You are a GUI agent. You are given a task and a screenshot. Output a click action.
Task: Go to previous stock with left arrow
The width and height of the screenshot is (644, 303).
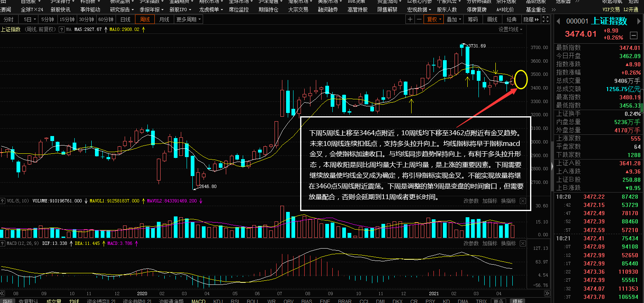pyautogui.click(x=559, y=21)
